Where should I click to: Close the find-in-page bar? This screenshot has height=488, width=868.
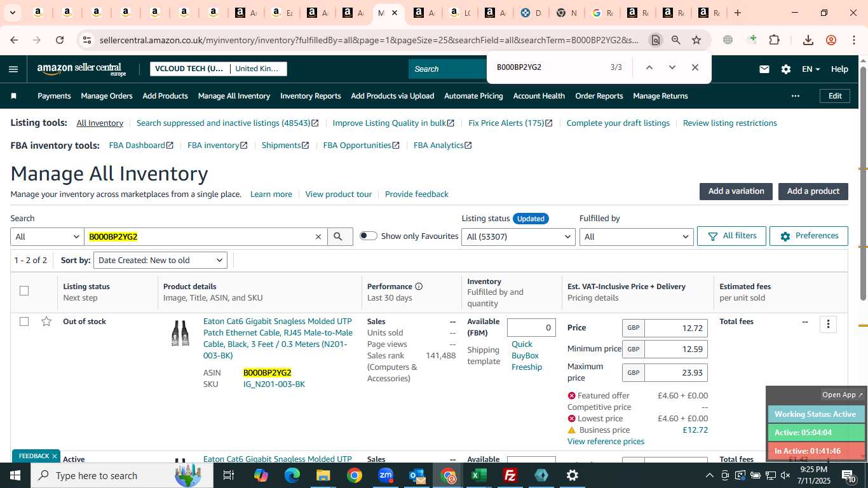tap(695, 67)
